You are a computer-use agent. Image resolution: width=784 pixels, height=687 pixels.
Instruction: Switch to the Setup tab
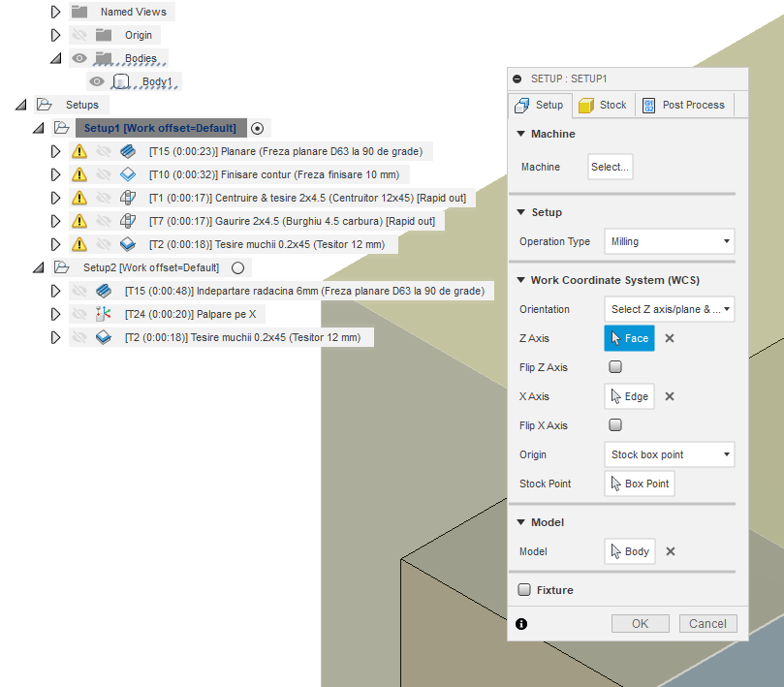(540, 105)
